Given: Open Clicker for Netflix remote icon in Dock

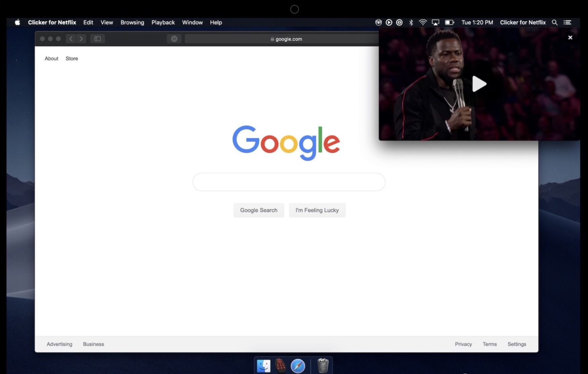Looking at the screenshot, I should (281, 366).
